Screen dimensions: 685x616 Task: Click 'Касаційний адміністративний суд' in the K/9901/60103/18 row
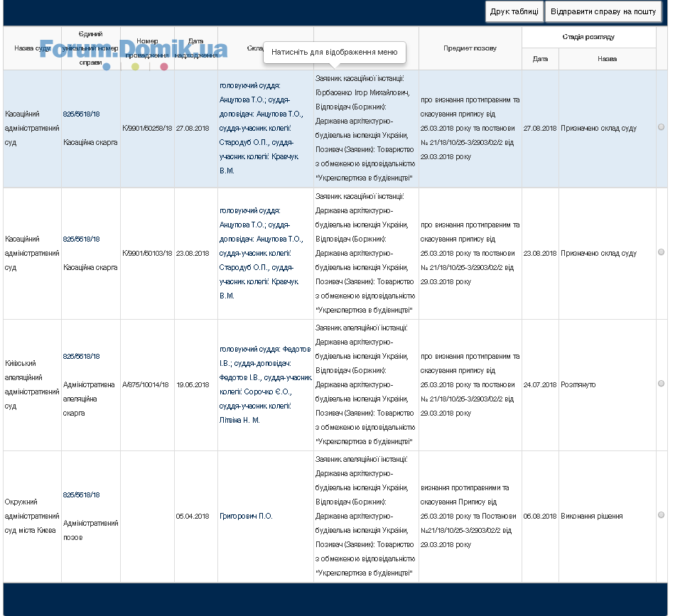(32, 254)
